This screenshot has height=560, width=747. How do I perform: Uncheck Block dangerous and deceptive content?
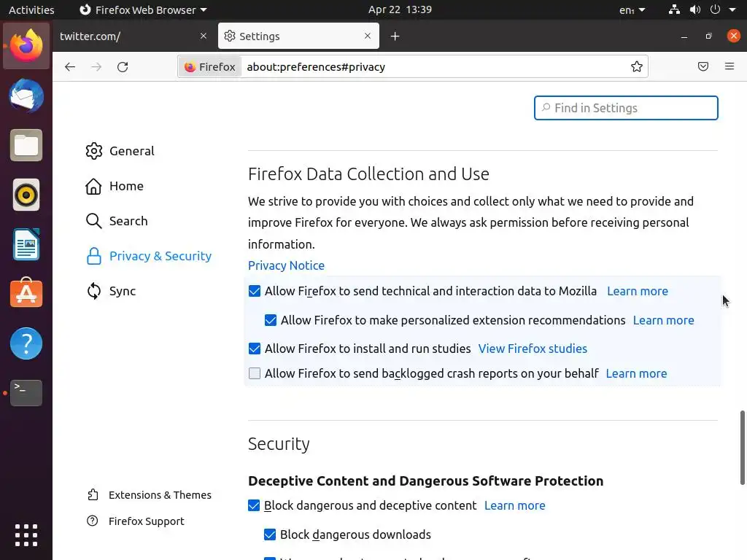click(255, 505)
